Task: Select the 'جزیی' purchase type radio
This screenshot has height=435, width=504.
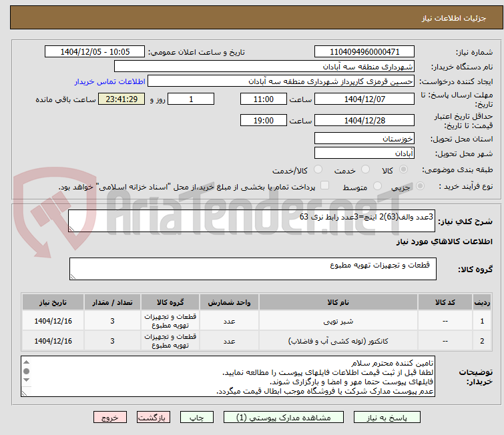Action: coord(420,185)
